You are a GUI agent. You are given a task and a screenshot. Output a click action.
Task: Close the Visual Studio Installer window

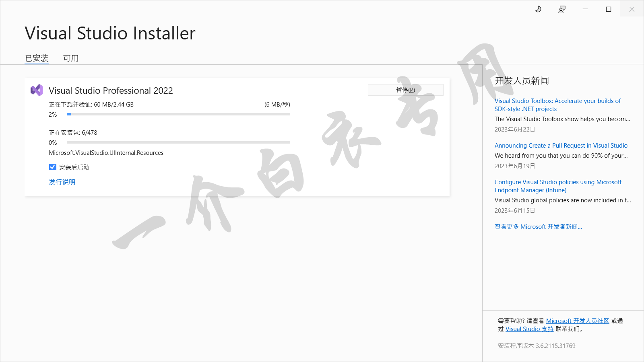(x=632, y=9)
